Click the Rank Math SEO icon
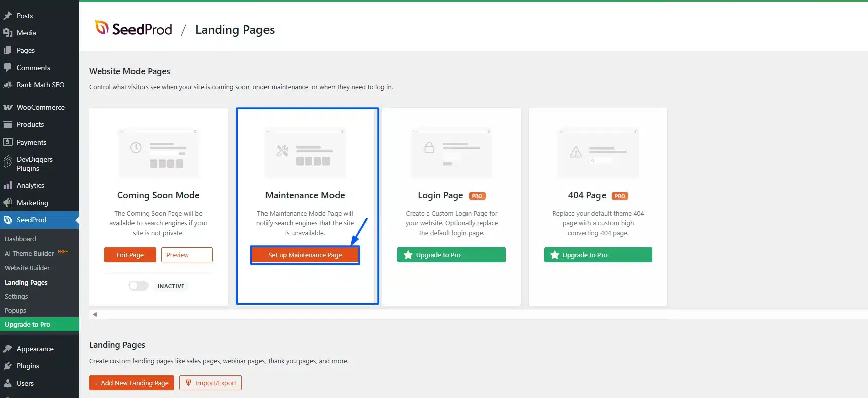The image size is (868, 398). pyautogui.click(x=8, y=85)
